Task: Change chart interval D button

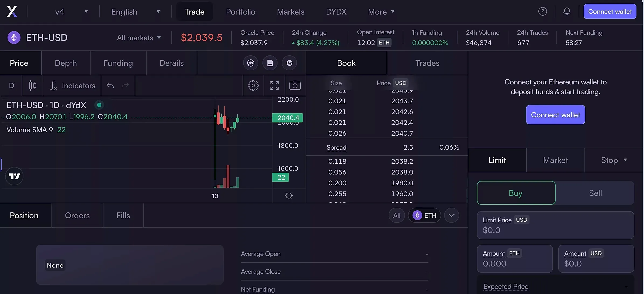Action: point(11,86)
